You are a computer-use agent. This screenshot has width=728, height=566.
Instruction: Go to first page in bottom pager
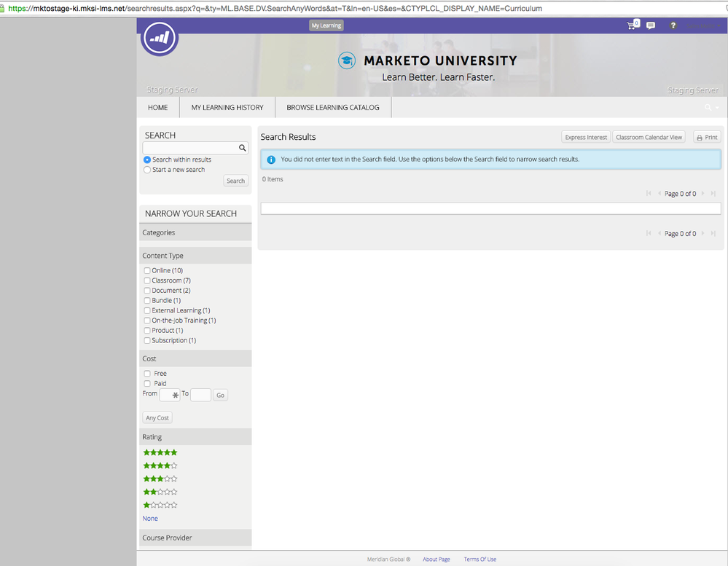click(649, 233)
